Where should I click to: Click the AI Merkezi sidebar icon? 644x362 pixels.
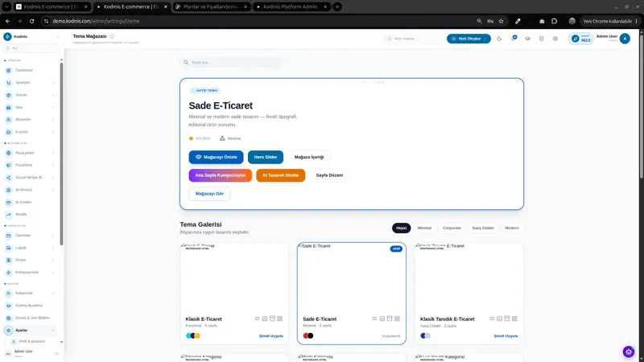pyautogui.click(x=9, y=190)
